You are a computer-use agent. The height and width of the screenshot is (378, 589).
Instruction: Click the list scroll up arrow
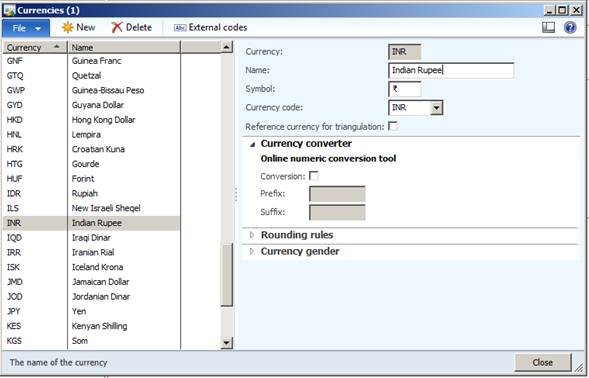[x=227, y=47]
